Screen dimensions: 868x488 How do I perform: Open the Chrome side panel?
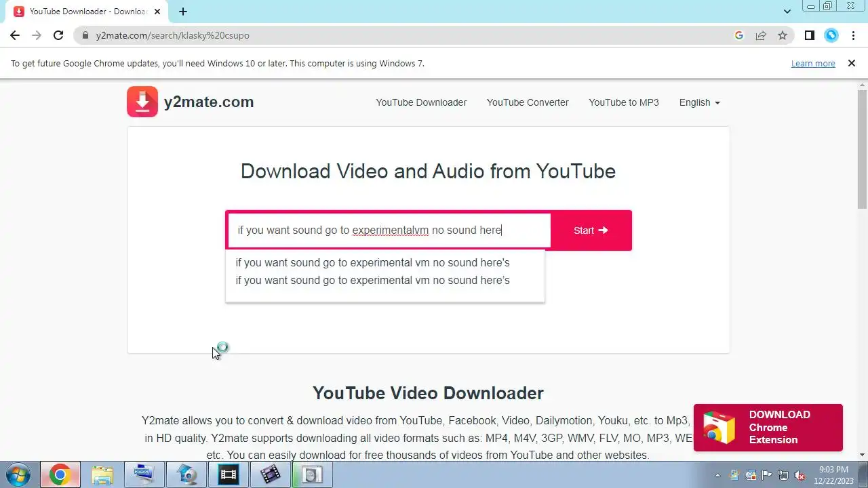[809, 35]
